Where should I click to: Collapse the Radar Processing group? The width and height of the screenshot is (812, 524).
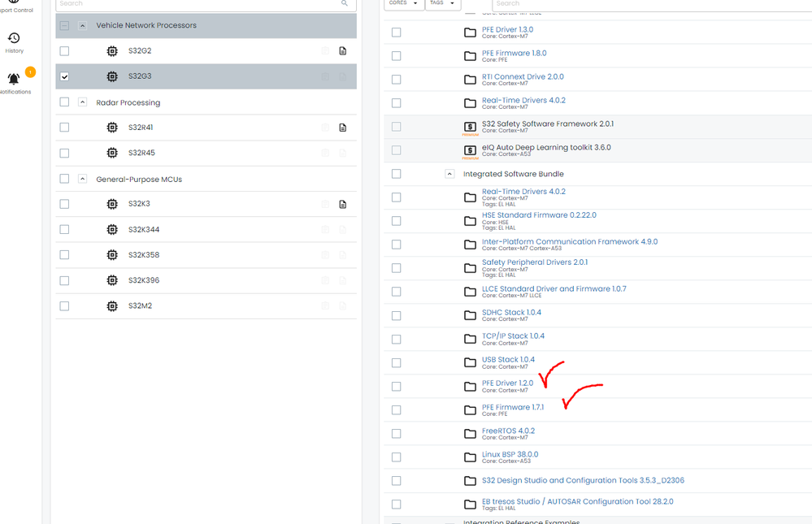coord(82,102)
